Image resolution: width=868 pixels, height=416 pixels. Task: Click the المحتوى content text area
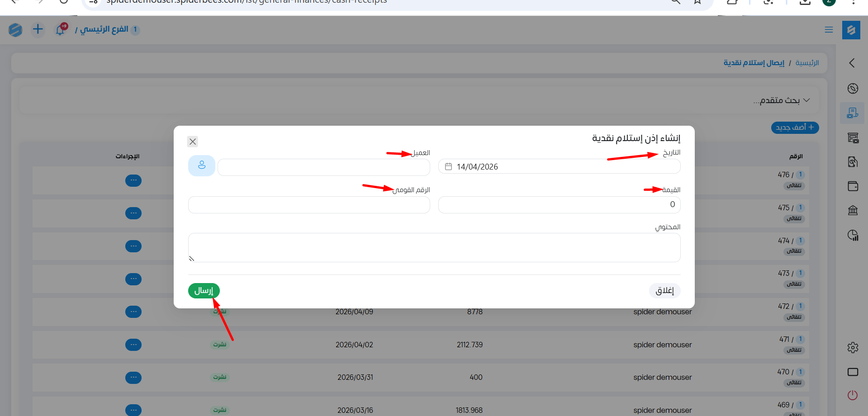pos(434,247)
